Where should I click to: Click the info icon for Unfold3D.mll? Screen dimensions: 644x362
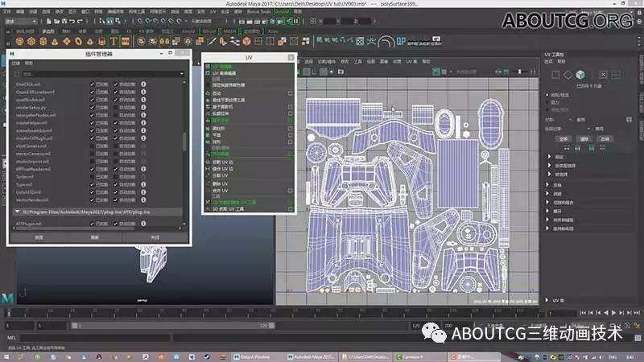coord(143,192)
